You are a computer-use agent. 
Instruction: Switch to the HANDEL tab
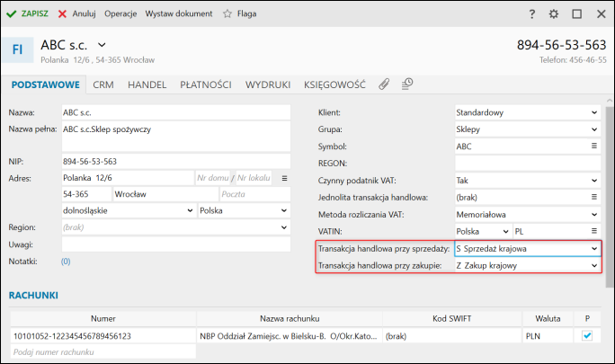point(147,84)
